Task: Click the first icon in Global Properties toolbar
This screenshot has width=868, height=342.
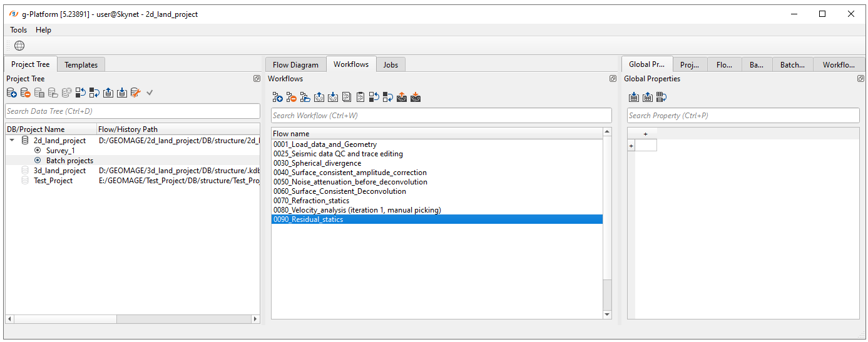Action: 634,97
